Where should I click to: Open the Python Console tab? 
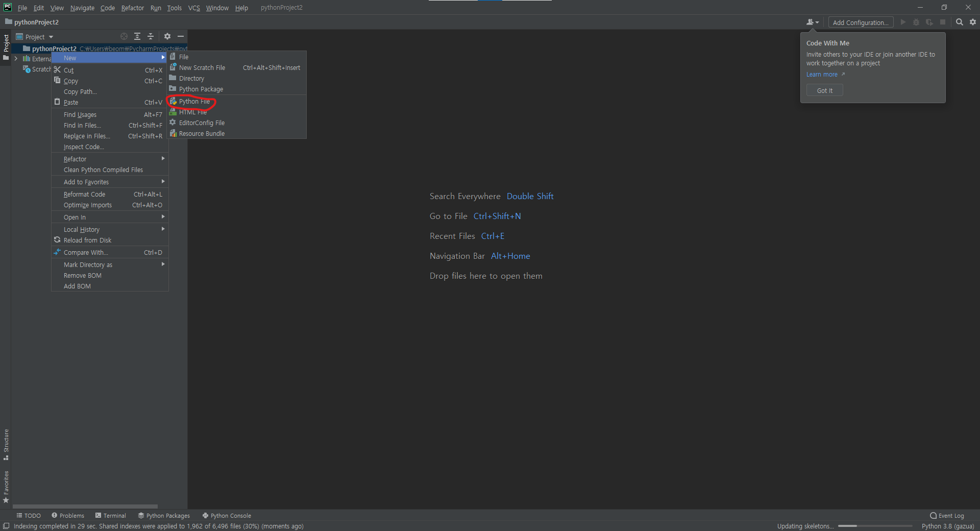coord(227,515)
